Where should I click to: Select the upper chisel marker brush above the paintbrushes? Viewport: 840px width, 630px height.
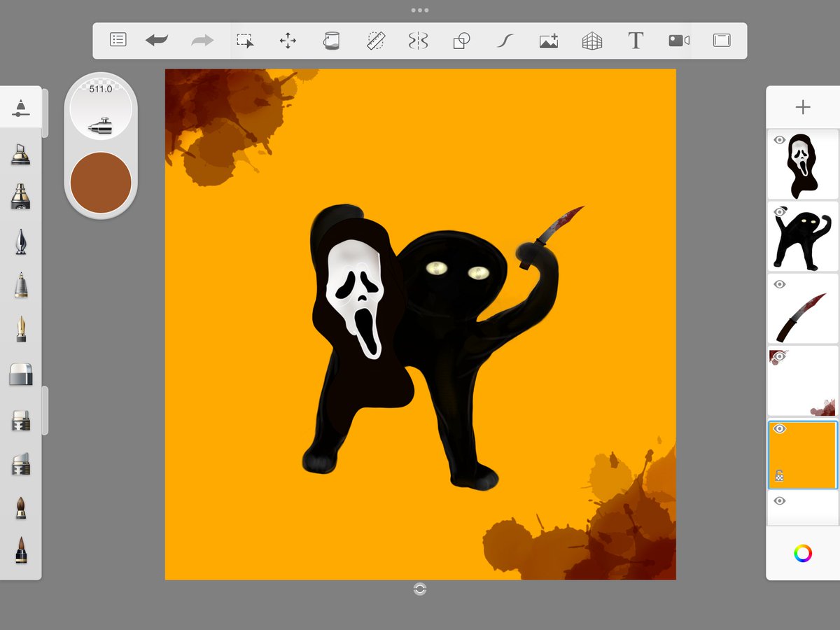[x=21, y=420]
